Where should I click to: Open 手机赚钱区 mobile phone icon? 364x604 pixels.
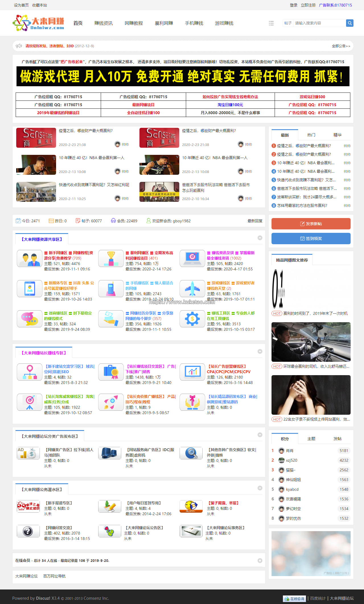[111, 288]
